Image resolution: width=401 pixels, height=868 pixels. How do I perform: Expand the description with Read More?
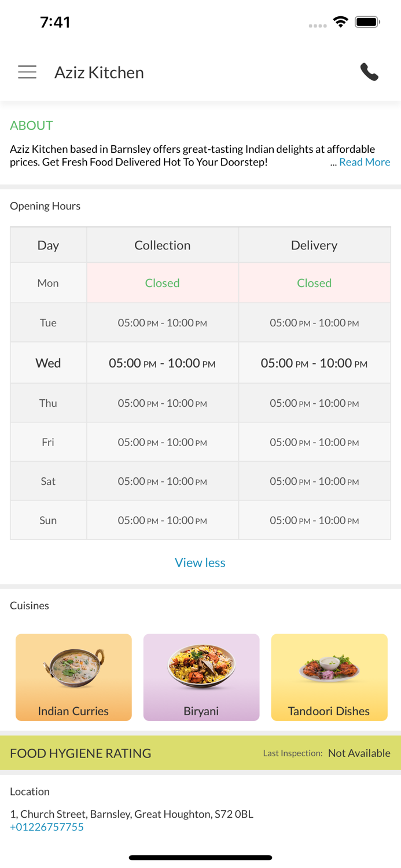pyautogui.click(x=365, y=162)
